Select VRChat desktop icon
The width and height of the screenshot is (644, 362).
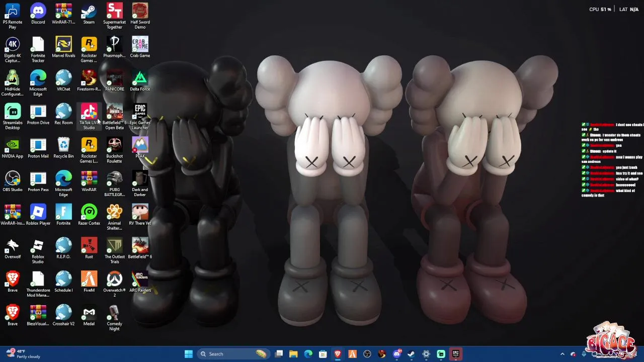point(63,80)
